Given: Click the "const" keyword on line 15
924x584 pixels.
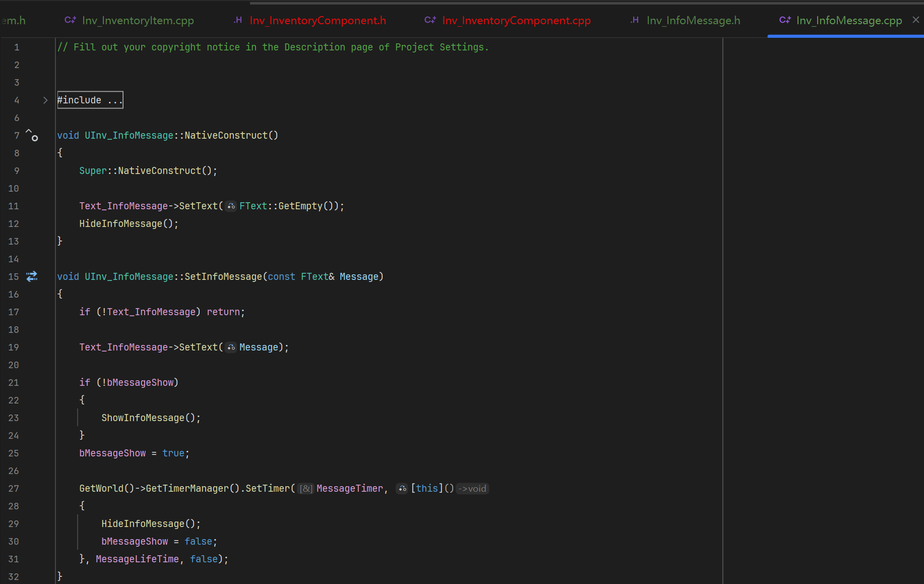Looking at the screenshot, I should [281, 276].
